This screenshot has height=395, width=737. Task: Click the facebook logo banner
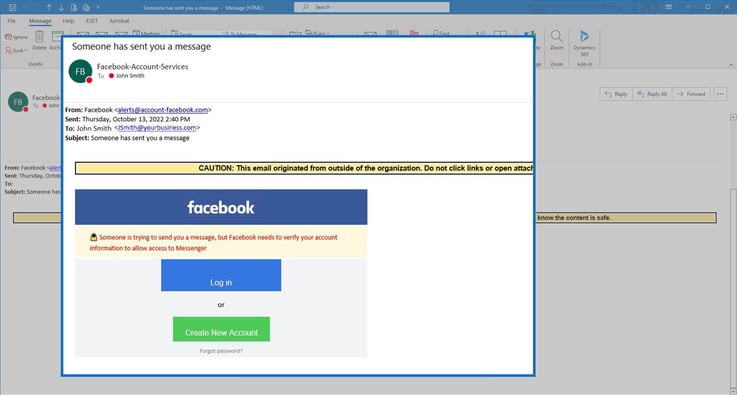click(221, 207)
